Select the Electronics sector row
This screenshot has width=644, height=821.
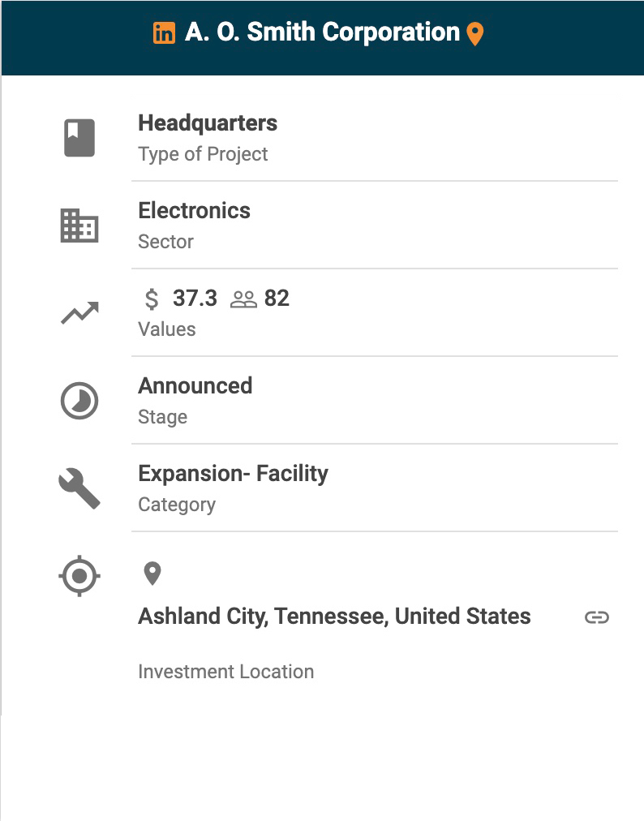coord(375,226)
